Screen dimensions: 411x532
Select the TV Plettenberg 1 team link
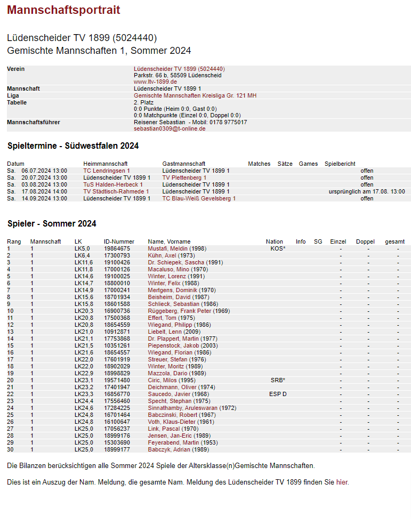point(184,178)
